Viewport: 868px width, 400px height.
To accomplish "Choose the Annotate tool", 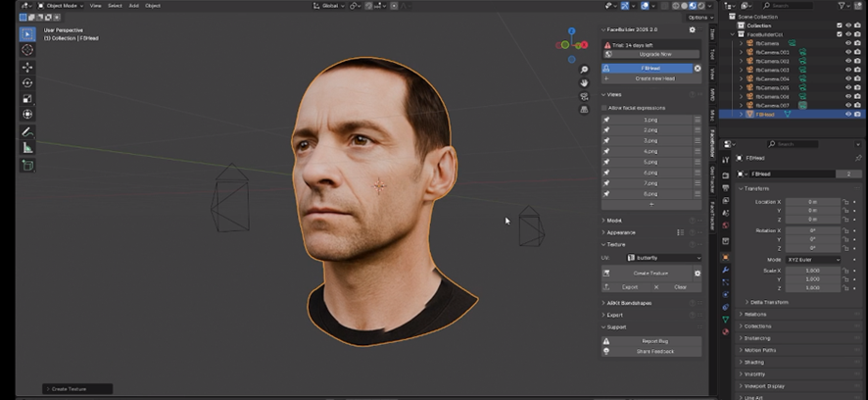I will (x=27, y=131).
